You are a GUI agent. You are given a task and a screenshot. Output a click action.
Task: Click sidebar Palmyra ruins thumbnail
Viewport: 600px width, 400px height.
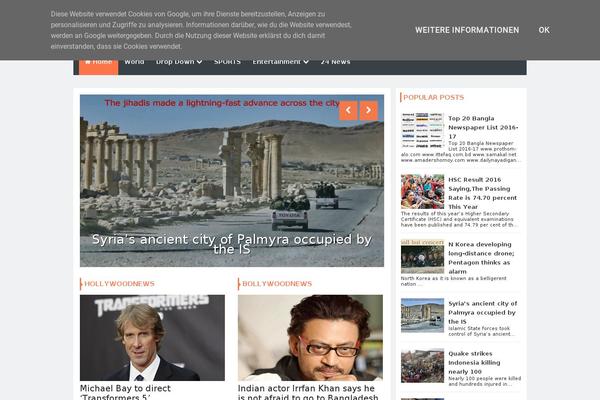[422, 315]
